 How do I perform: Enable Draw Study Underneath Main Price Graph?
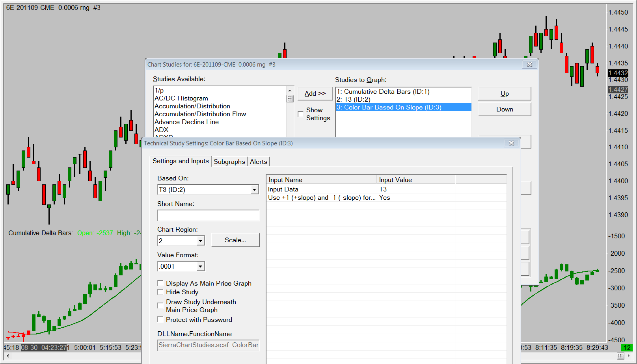(x=160, y=306)
